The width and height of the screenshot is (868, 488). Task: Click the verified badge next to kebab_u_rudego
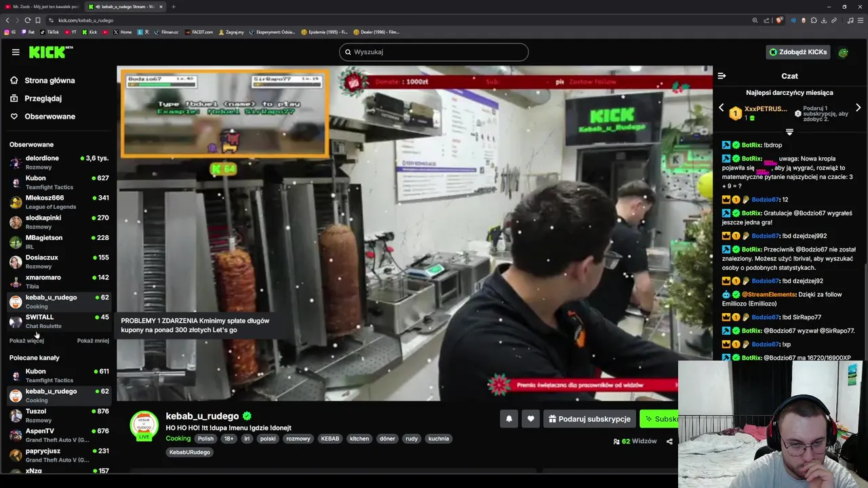pyautogui.click(x=248, y=416)
